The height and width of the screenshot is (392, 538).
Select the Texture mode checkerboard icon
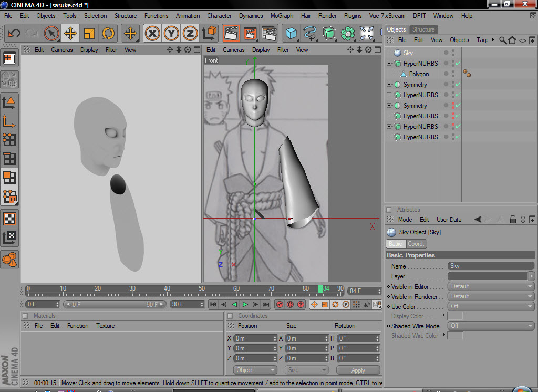[x=9, y=219]
